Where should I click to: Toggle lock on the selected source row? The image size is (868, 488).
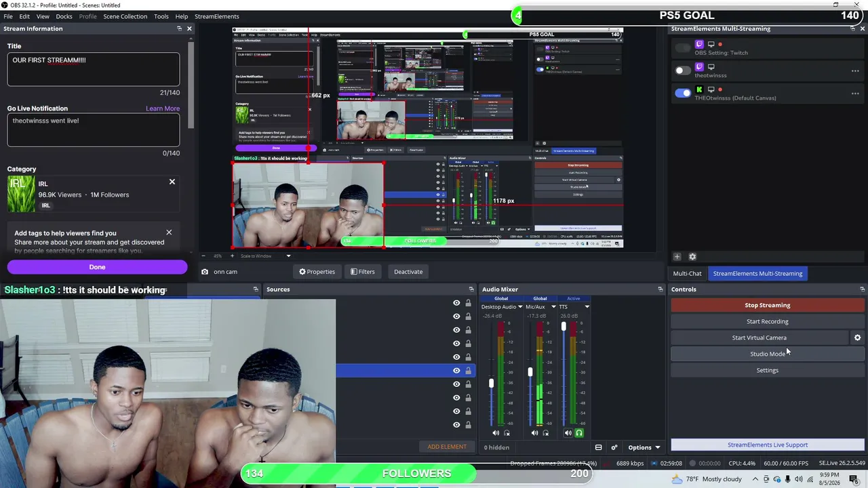(468, 371)
